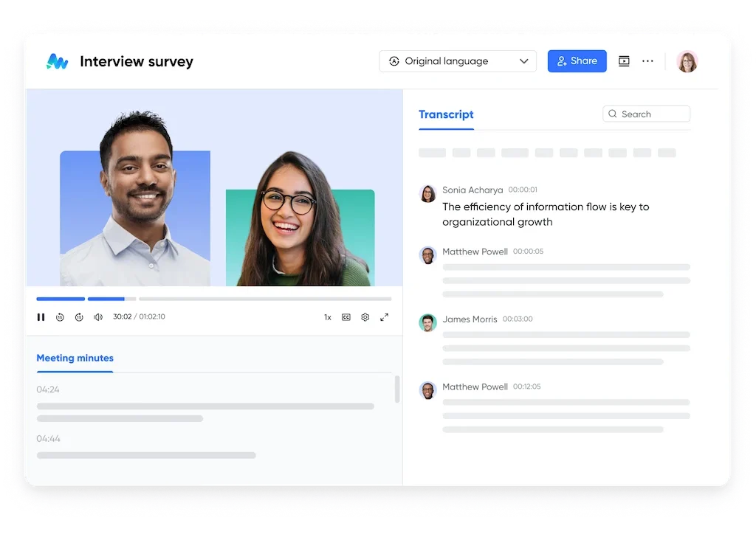Image resolution: width=756 pixels, height=537 pixels.
Task: Switch to the Transcript tab
Action: (x=446, y=114)
